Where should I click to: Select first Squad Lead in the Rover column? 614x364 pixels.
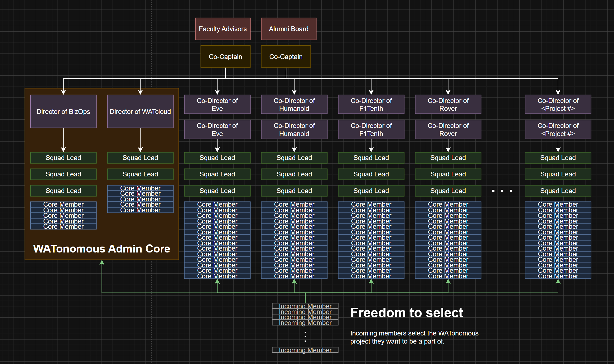tap(448, 158)
